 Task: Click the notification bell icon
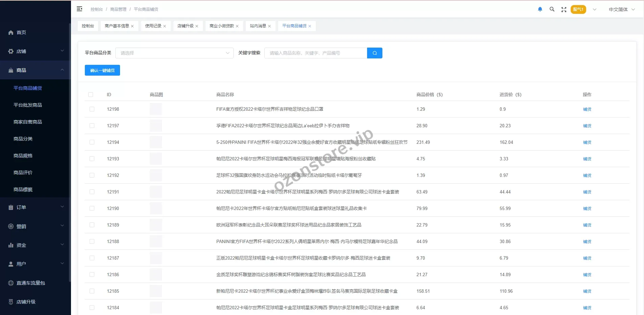540,9
